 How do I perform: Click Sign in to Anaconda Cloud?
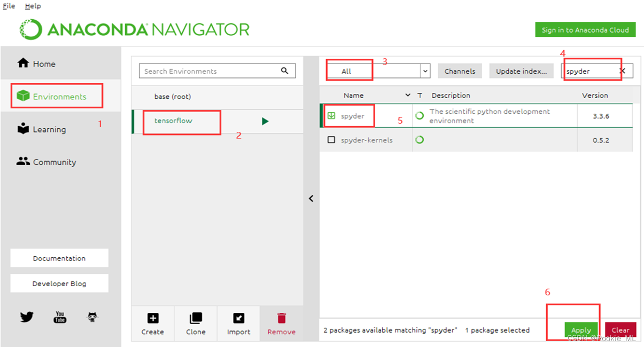[x=585, y=30]
